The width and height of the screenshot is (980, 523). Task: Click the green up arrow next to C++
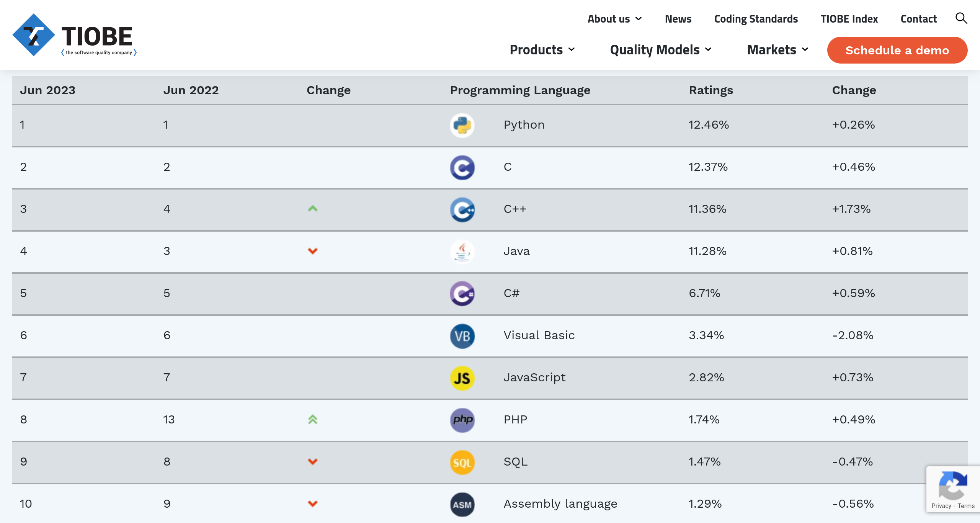click(x=313, y=209)
